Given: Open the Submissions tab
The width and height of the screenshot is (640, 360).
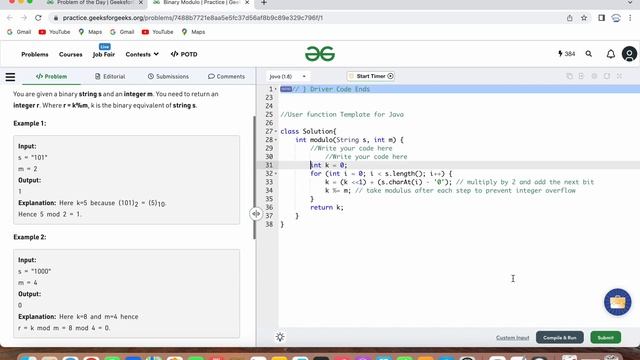Looking at the screenshot, I should 168,76.
